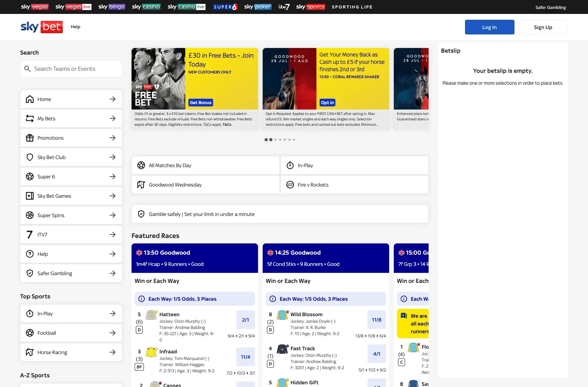Open the 13:50 Goodwood race header

click(x=195, y=258)
